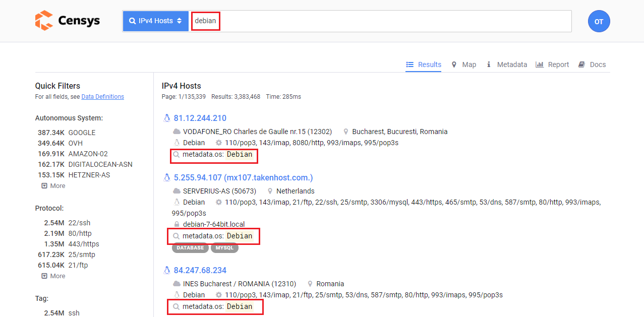
Task: Click INES Bucharest / ROMANIA (12310) text
Action: [x=240, y=284]
